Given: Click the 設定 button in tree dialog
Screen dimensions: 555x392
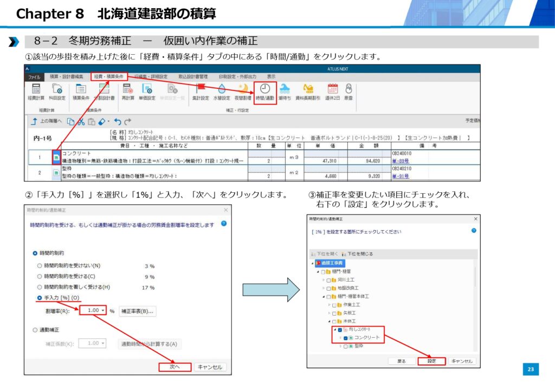Looking at the screenshot, I should click(x=431, y=361).
